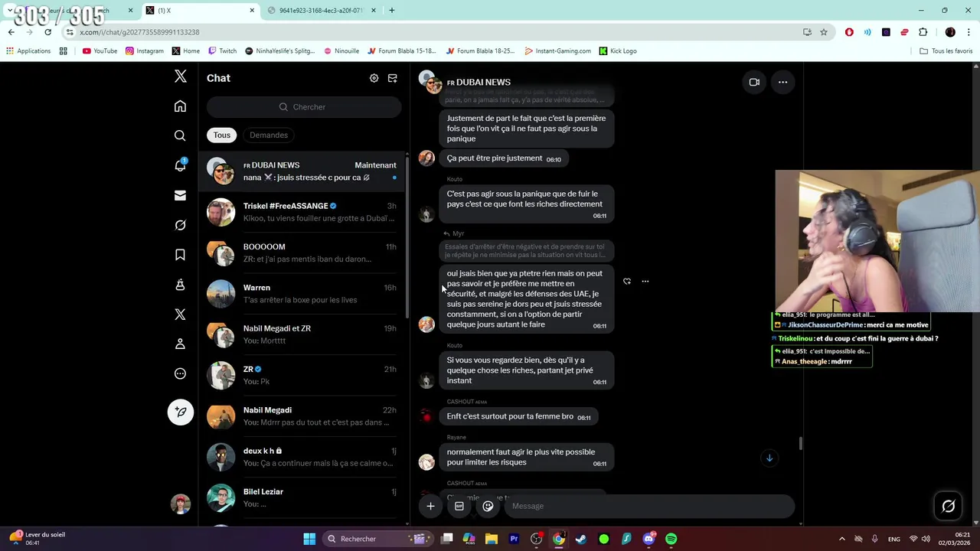Open the emoji picker in composer
This screenshot has height=551, width=980.
[x=488, y=506]
